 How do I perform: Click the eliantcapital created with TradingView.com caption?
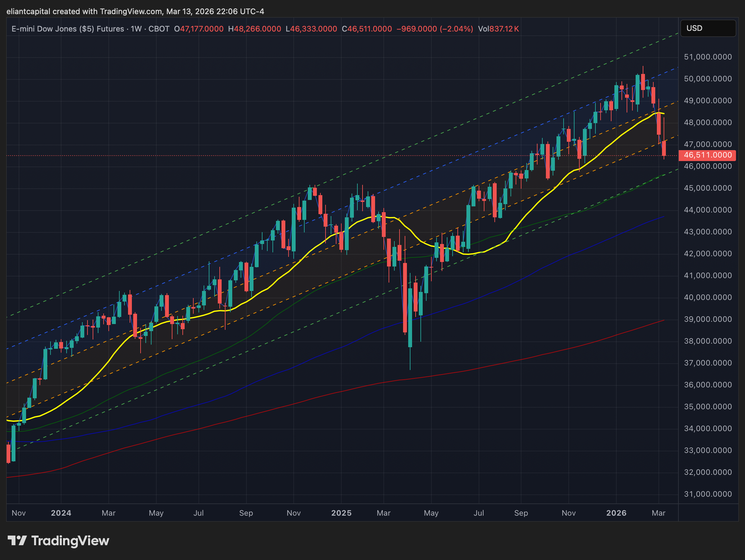(x=135, y=12)
